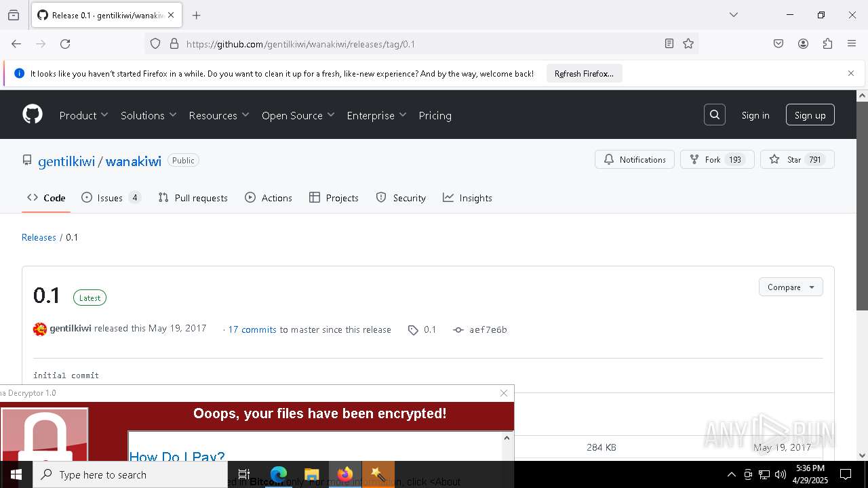Viewport: 868px width, 488px height.
Task: Open commit aef7e6b link
Action: point(481,329)
